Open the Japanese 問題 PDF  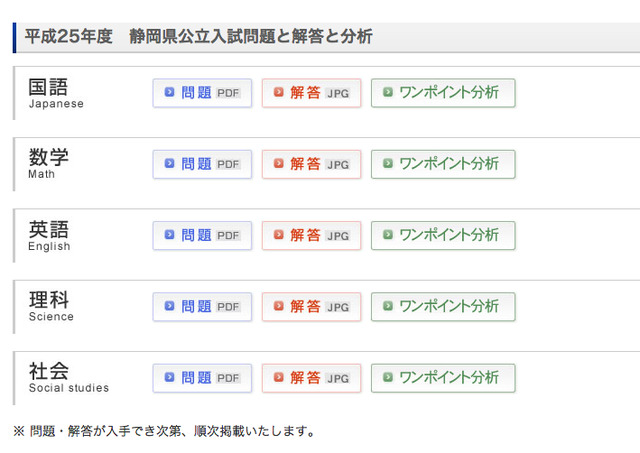[202, 93]
